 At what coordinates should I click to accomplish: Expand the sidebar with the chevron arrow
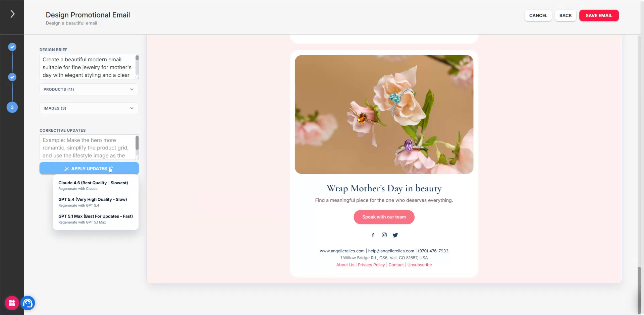click(12, 14)
